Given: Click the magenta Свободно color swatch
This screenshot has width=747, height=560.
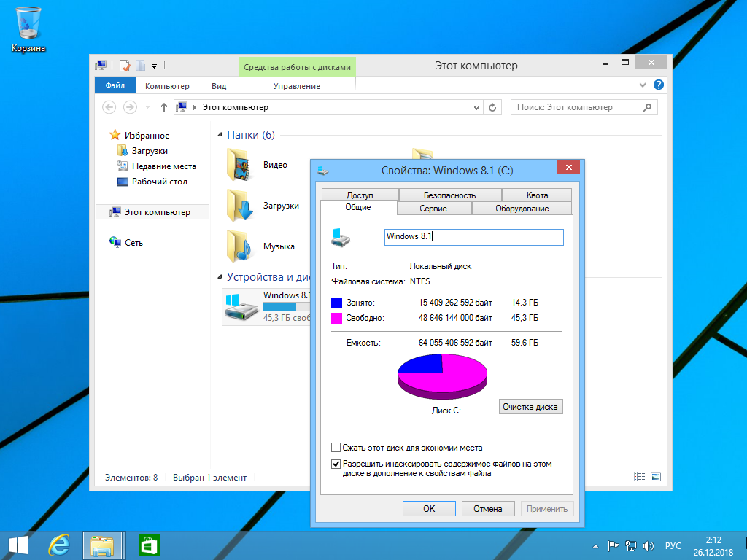Looking at the screenshot, I should click(x=336, y=318).
